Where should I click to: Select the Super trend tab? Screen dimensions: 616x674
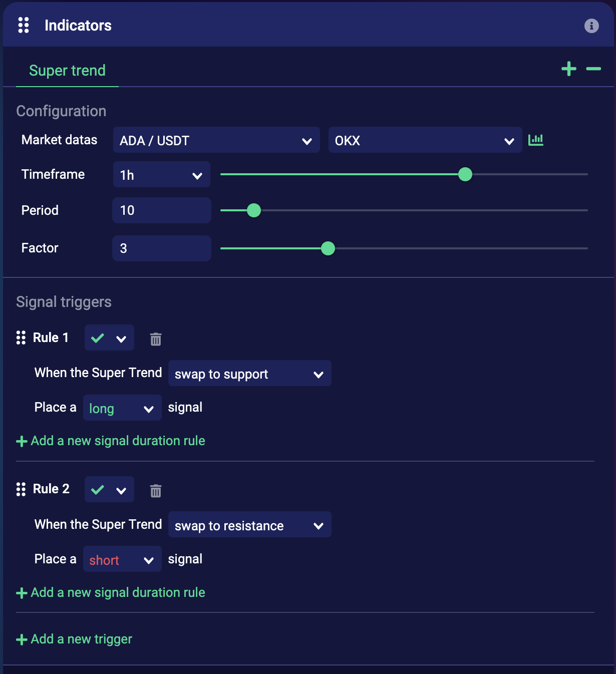click(x=67, y=71)
